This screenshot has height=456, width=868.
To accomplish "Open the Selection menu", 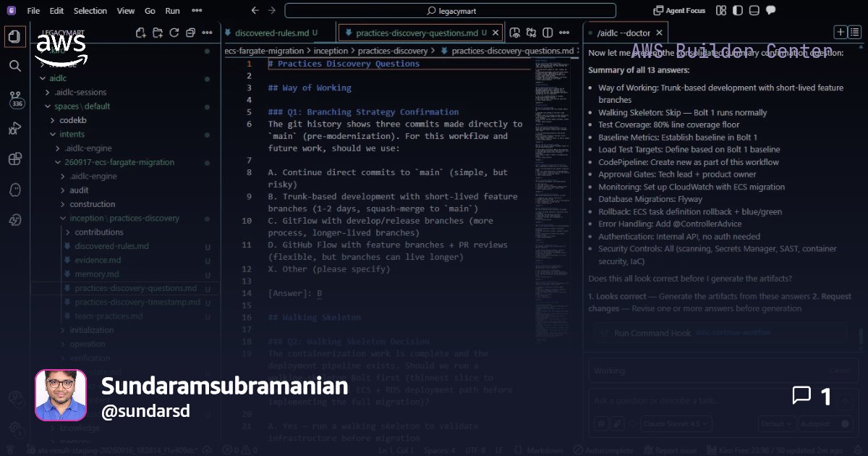I will coord(90,11).
